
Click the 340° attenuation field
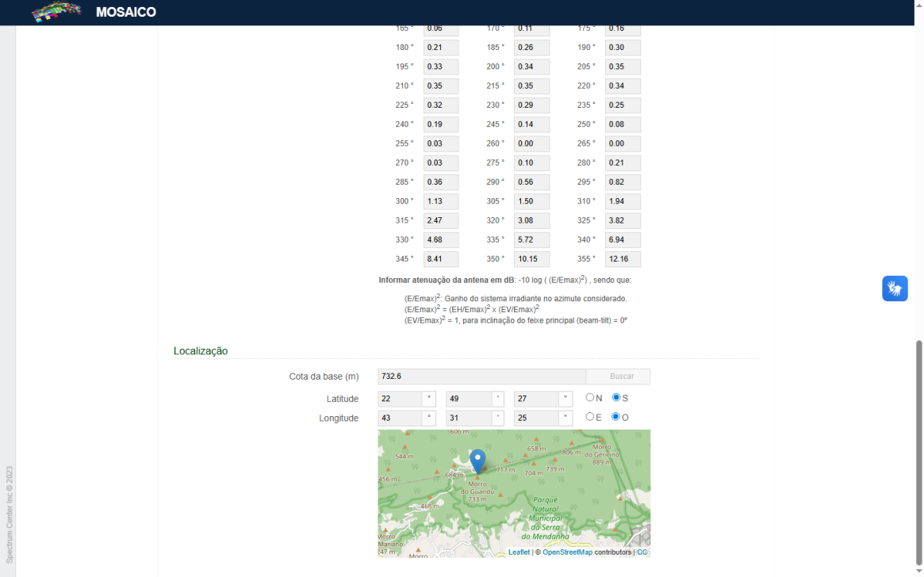click(623, 239)
